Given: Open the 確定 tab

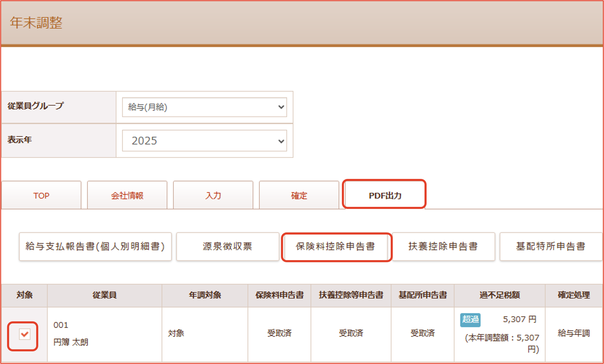Looking at the screenshot, I should tap(299, 195).
